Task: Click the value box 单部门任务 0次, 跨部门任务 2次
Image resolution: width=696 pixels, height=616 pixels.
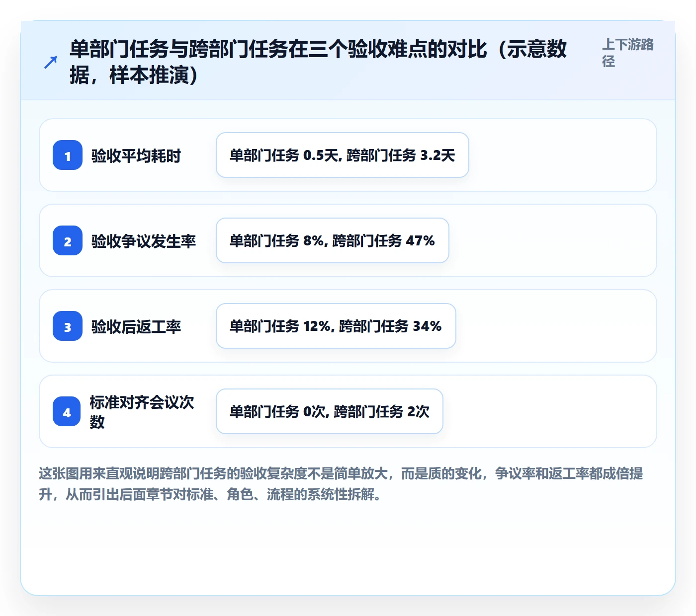Action: point(330,411)
